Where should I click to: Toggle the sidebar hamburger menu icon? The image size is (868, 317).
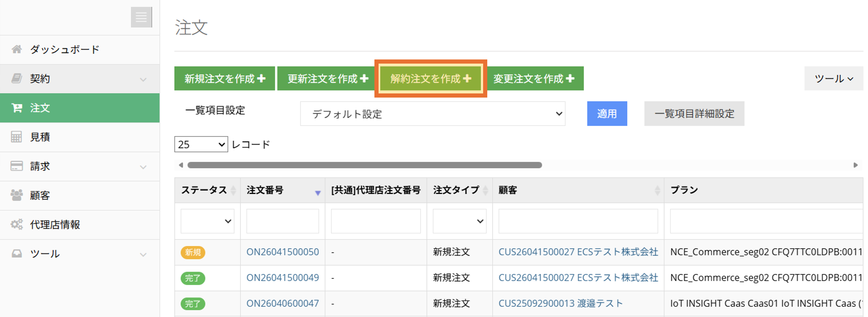[x=141, y=17]
